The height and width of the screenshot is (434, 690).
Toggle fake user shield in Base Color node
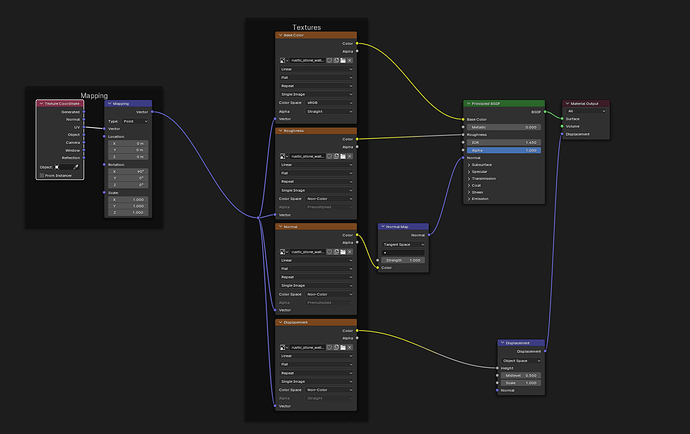pos(329,60)
